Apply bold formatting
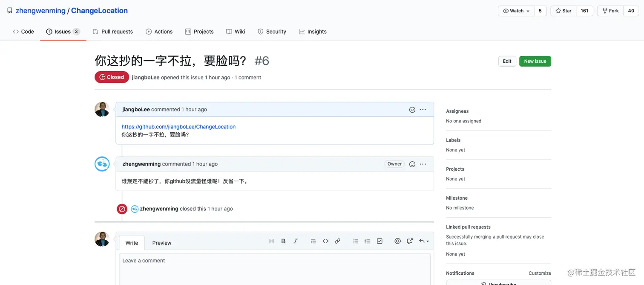 [283, 241]
